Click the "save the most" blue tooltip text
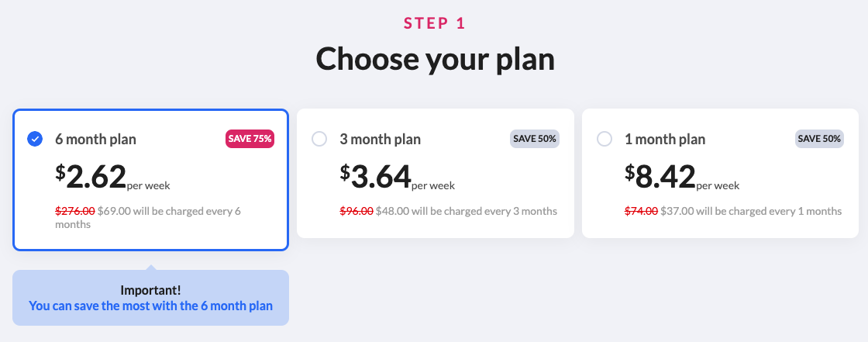 150,306
